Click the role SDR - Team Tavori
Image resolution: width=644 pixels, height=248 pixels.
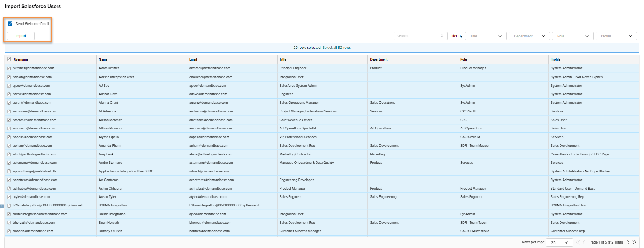point(474,223)
